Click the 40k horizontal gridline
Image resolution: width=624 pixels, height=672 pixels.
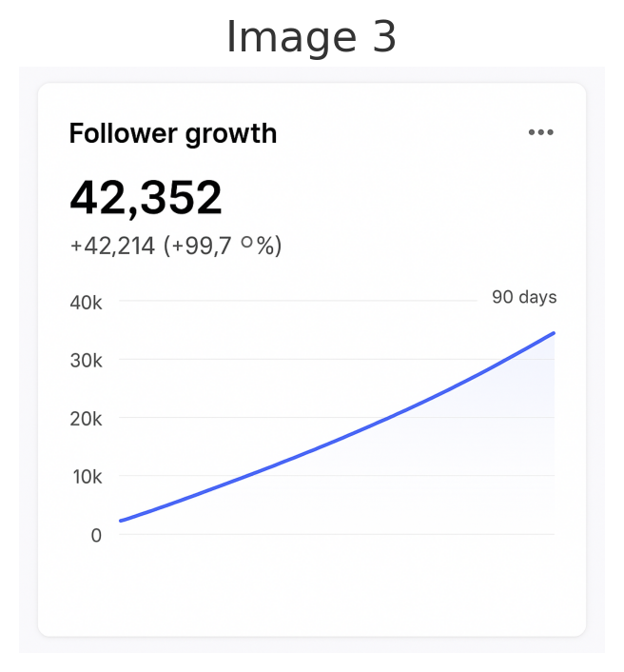pyautogui.click(x=298, y=301)
